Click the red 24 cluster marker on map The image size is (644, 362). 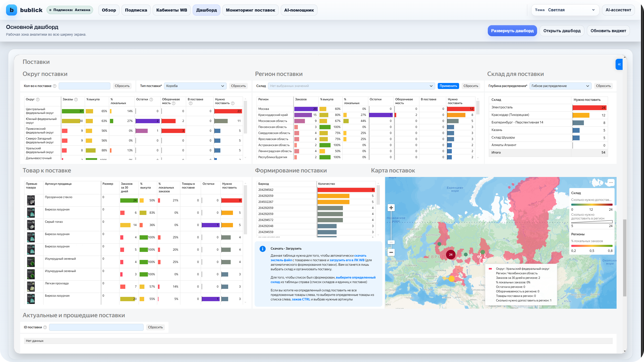coord(451,254)
